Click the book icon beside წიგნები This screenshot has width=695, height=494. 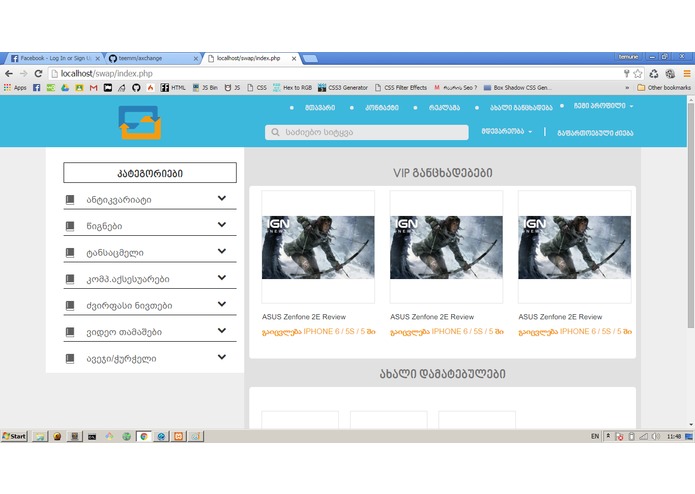[x=70, y=226]
